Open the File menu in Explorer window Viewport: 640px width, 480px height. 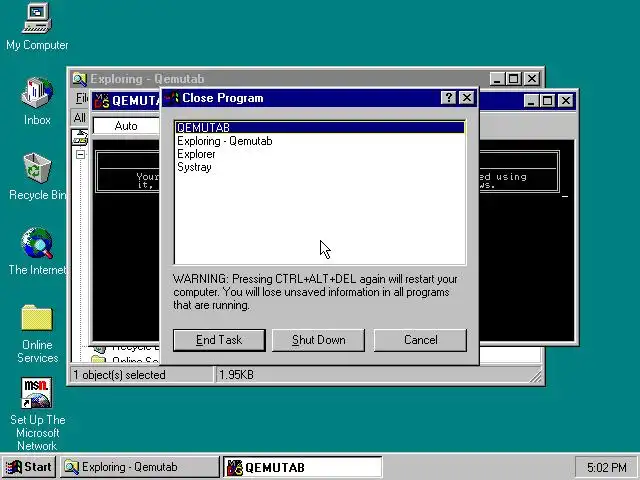click(x=82, y=98)
